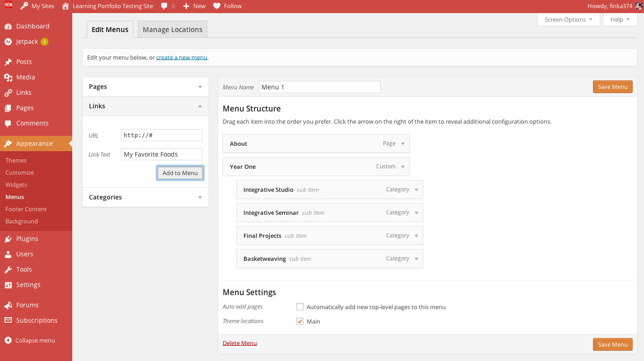Click the Forums megaphone icon

click(8, 305)
